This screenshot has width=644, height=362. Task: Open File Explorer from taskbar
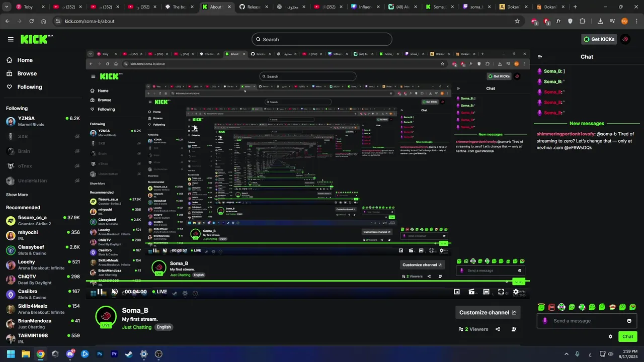click(x=26, y=354)
